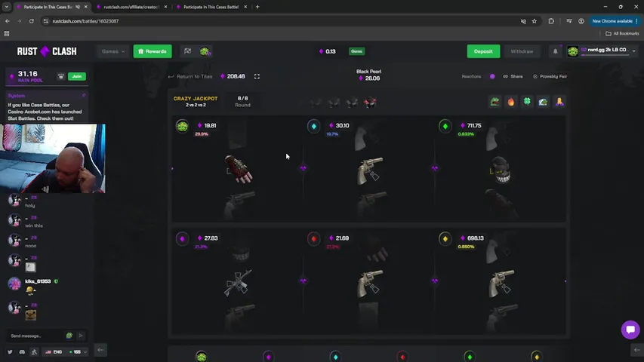Send the surfing Pepe wave reaction
The width and height of the screenshot is (644, 362).
543,102
